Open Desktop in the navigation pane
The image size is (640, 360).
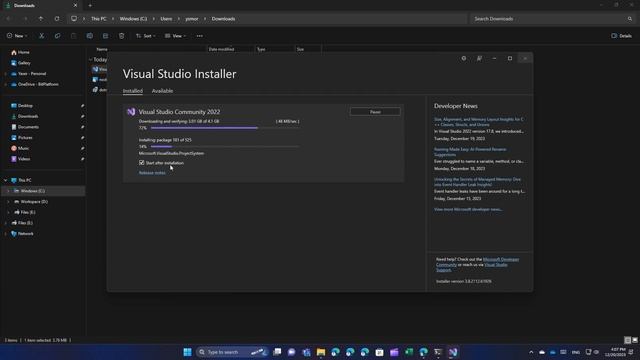(x=25, y=106)
